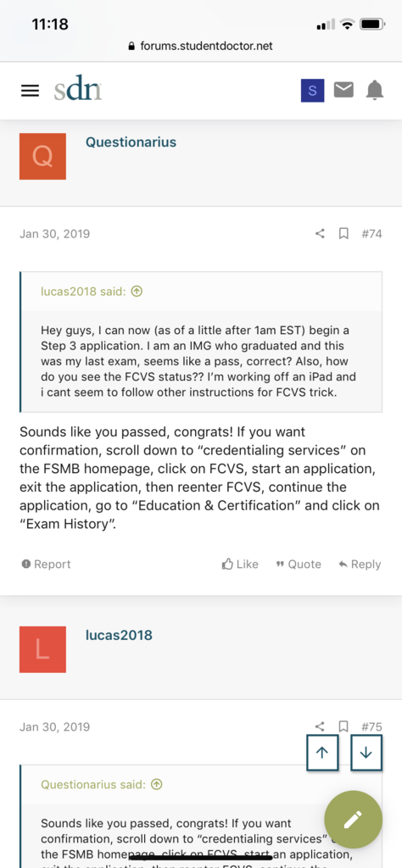402x868 pixels.
Task: Share post #74 via the share icon
Action: (x=320, y=234)
